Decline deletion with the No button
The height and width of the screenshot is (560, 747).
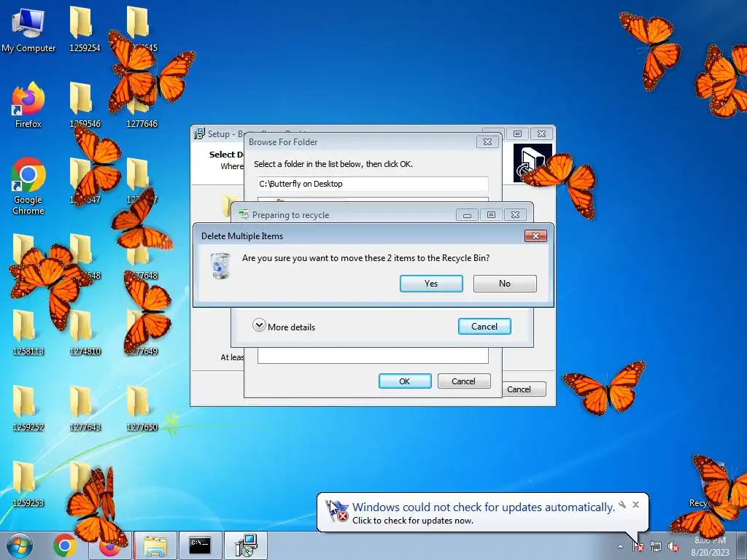point(505,284)
